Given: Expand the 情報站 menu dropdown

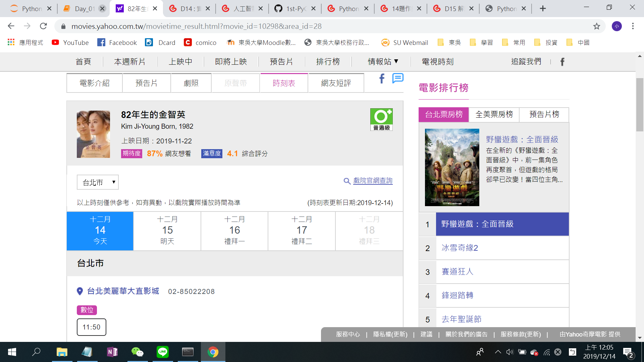Looking at the screenshot, I should coord(383,62).
